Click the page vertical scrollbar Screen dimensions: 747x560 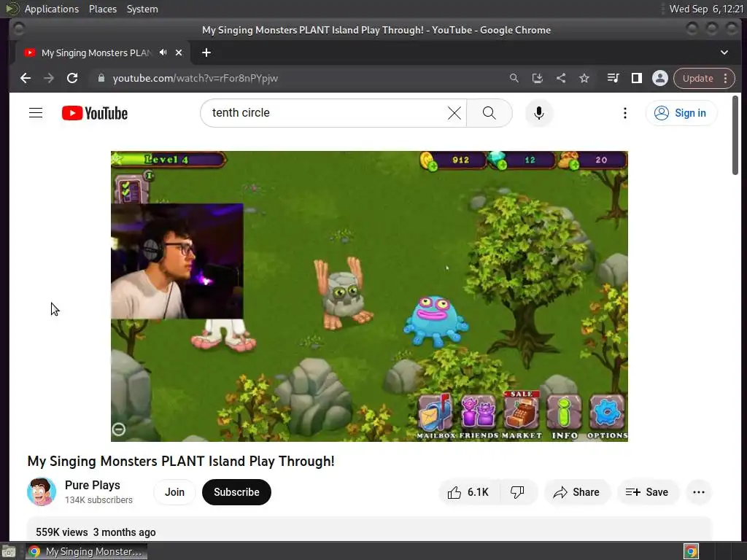click(x=735, y=135)
